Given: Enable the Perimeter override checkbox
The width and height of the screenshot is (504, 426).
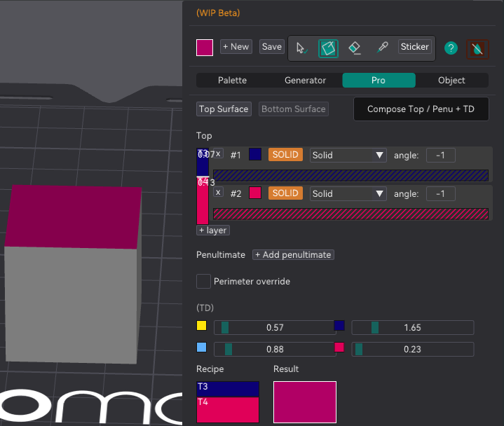Looking at the screenshot, I should [x=203, y=281].
